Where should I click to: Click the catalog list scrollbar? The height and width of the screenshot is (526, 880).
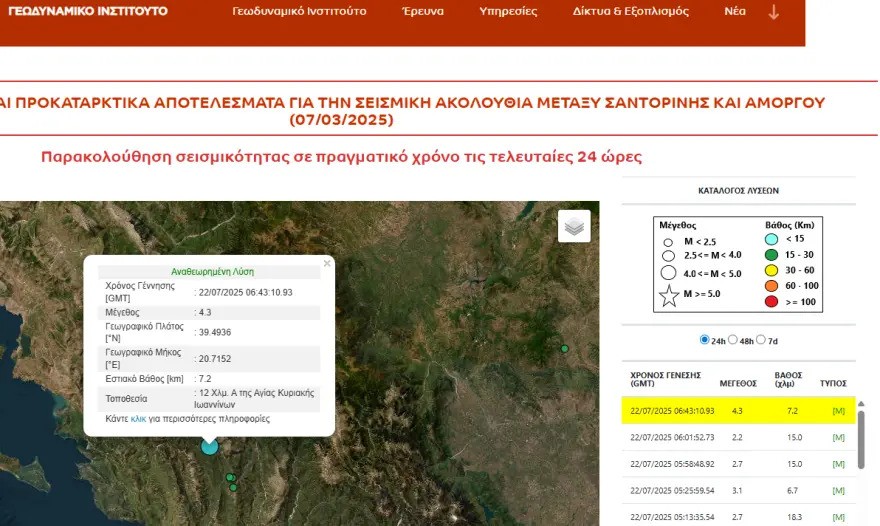861,440
